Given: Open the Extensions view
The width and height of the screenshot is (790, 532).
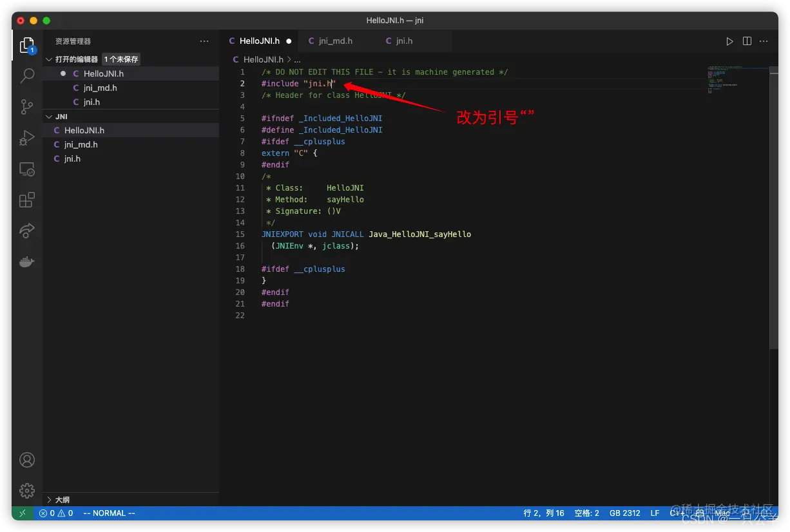Looking at the screenshot, I should [27, 200].
